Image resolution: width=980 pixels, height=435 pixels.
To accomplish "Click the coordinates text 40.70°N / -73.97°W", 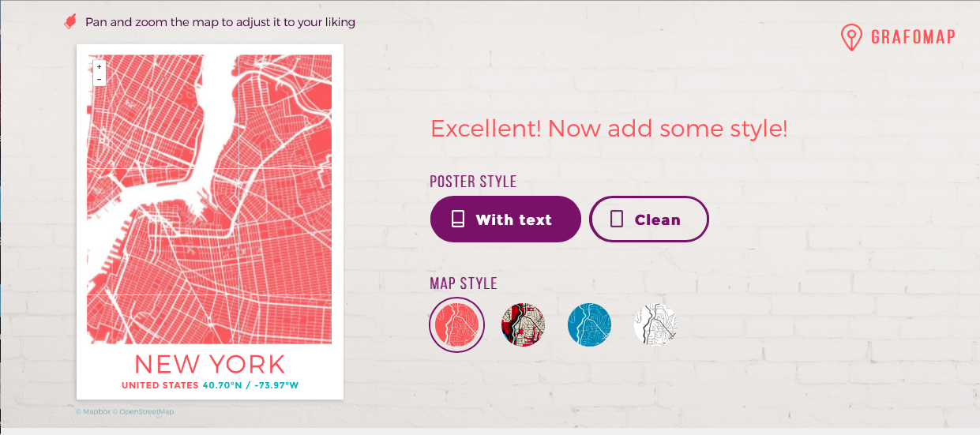I will coord(250,385).
